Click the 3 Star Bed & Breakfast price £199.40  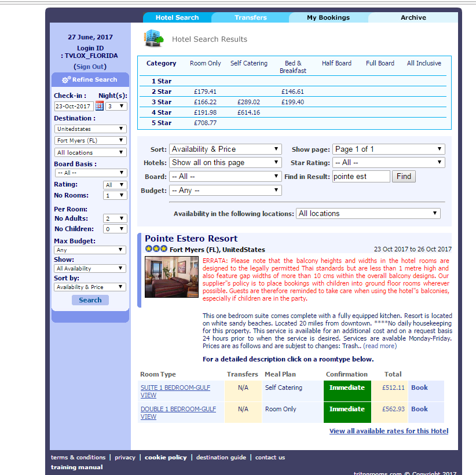point(292,102)
